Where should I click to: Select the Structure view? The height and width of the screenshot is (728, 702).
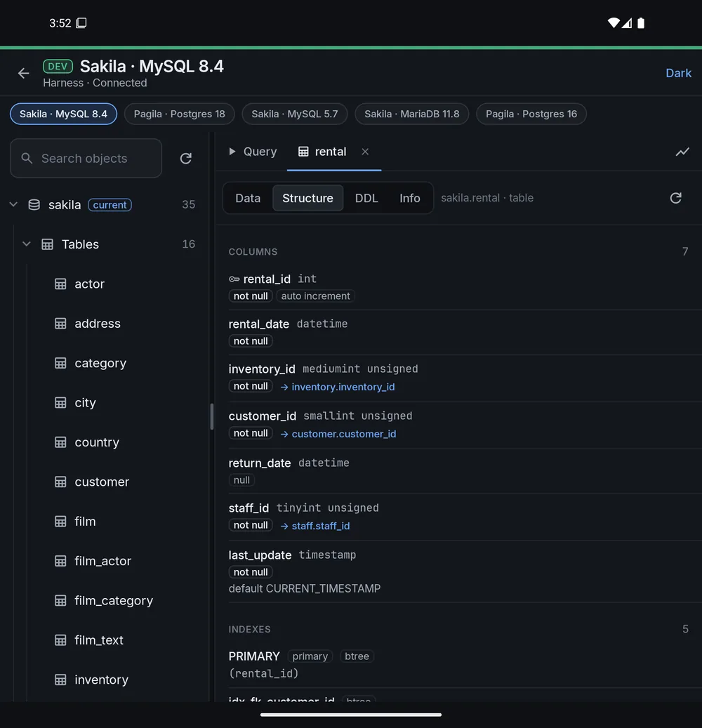[307, 198]
